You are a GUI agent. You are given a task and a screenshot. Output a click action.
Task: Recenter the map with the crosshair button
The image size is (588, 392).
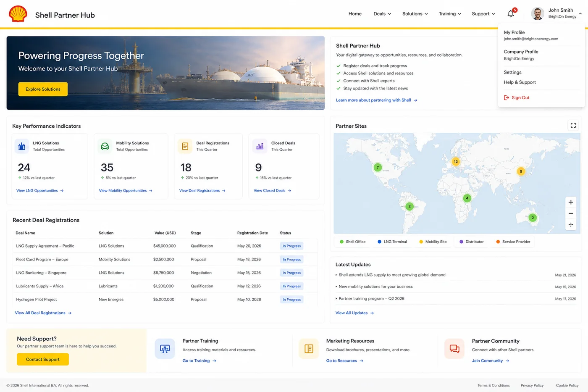pos(571,225)
